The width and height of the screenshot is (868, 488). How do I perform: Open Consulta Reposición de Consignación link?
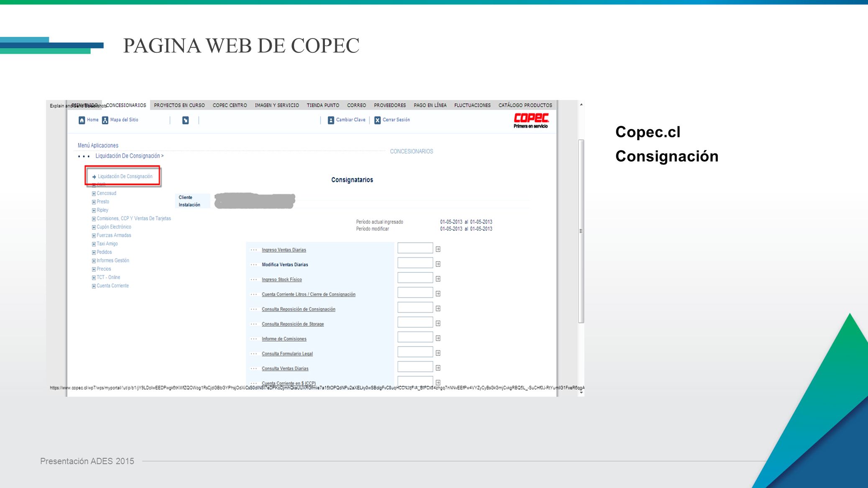299,309
